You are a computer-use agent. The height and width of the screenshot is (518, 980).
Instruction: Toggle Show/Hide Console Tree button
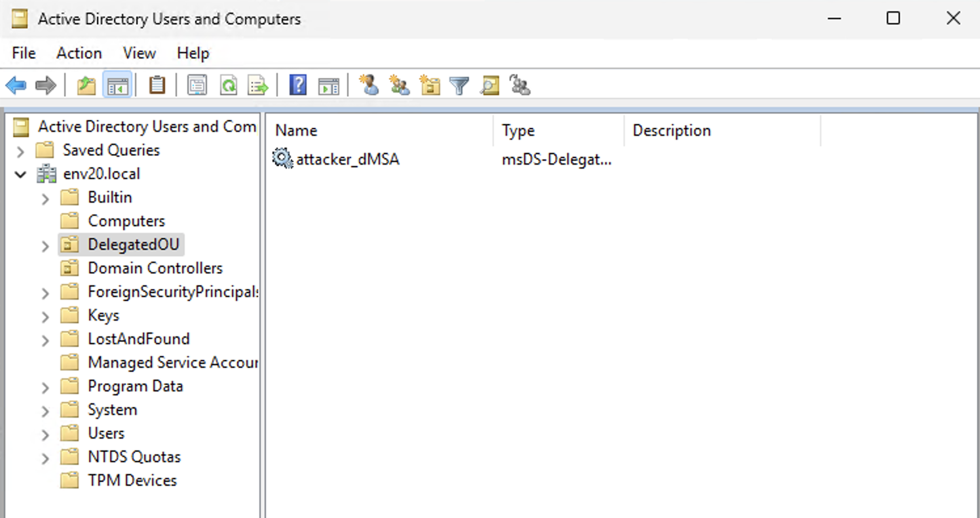click(x=118, y=85)
